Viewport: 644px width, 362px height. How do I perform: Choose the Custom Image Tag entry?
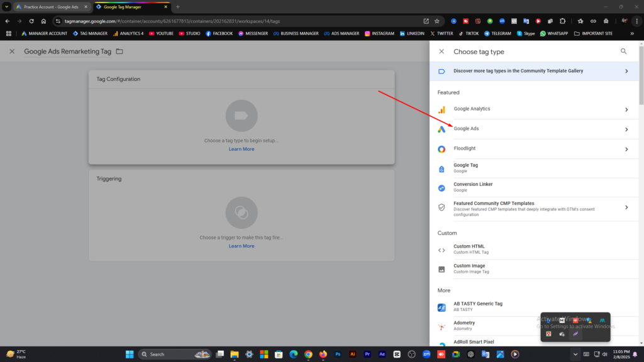[534, 269]
